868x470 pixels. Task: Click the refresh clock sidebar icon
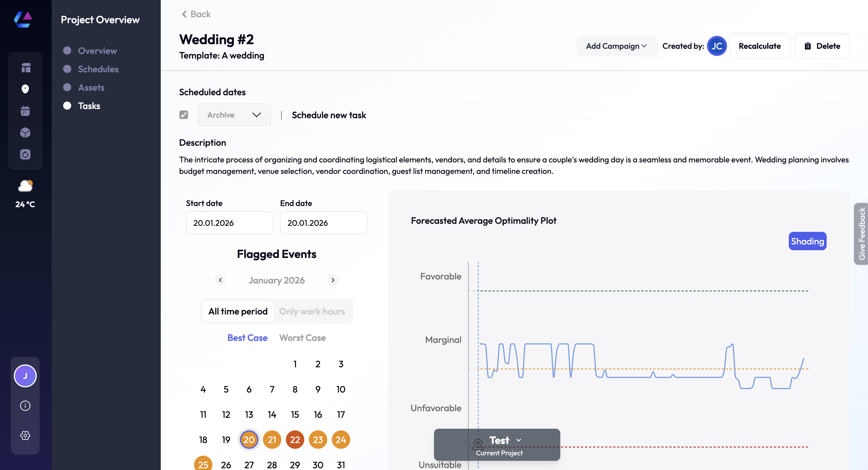click(x=25, y=154)
